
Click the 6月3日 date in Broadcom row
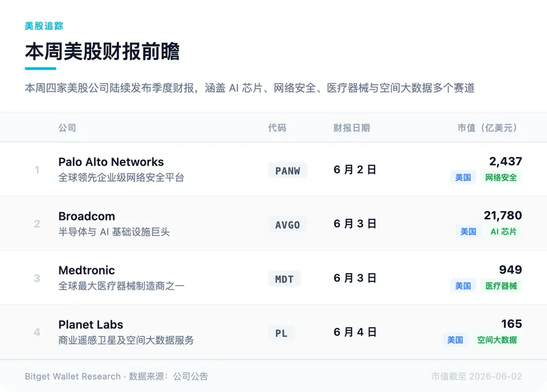click(355, 224)
